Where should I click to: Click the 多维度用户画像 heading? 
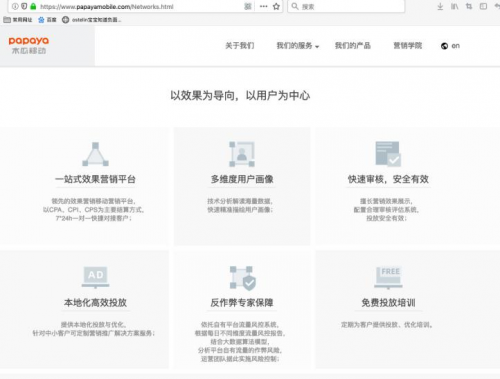coord(242,179)
